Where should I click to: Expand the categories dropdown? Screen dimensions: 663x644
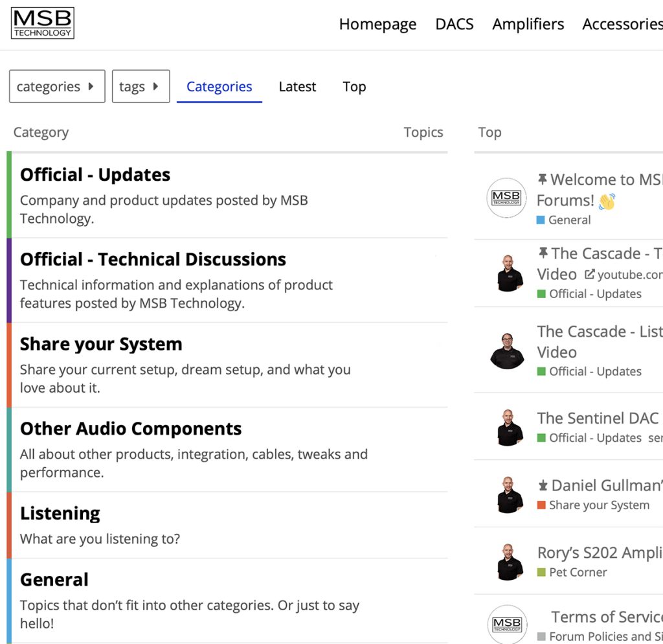[57, 86]
